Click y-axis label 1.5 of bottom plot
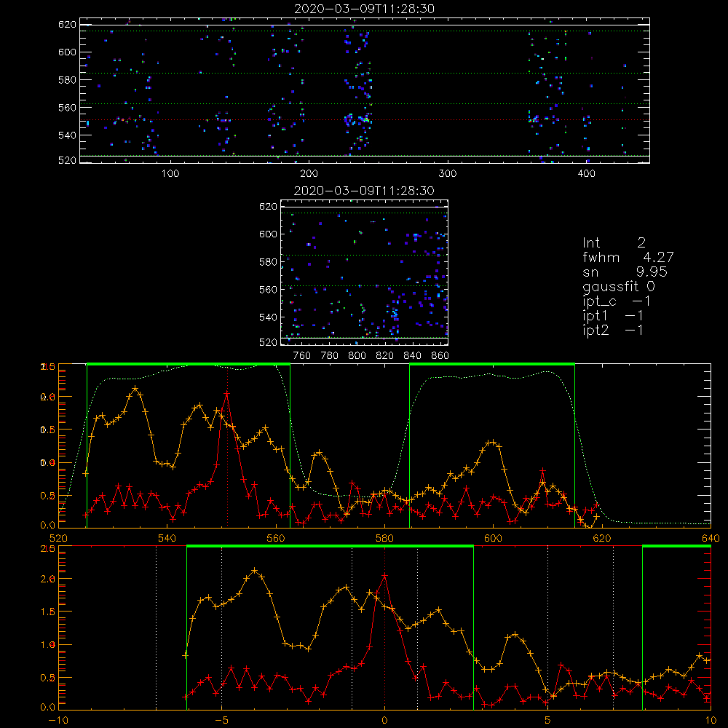Screen dimensions: 728x728 [x=48, y=612]
